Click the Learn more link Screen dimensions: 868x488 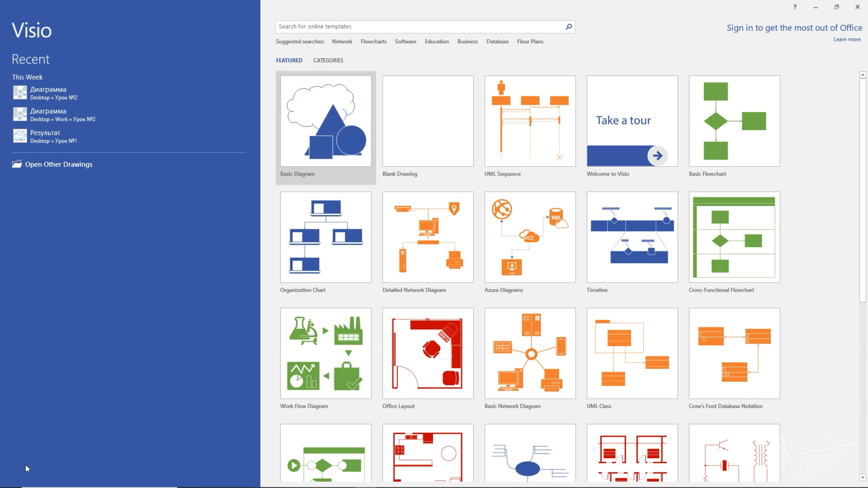[x=847, y=39]
